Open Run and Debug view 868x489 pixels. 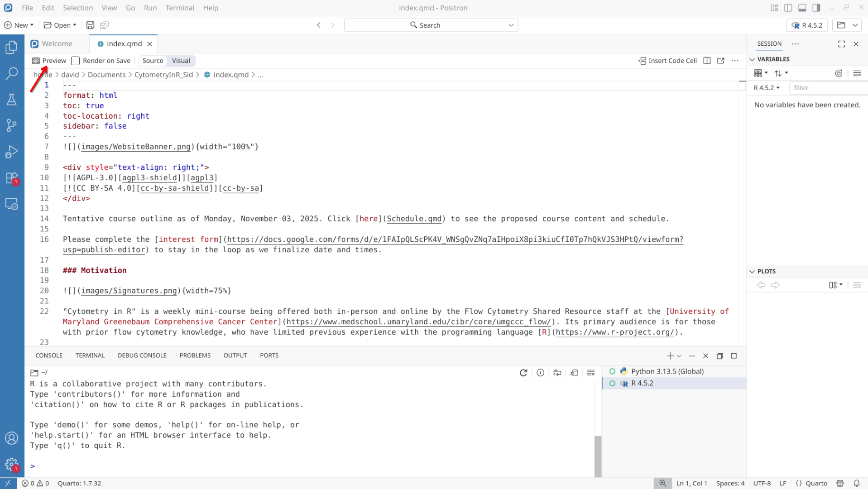pyautogui.click(x=12, y=152)
